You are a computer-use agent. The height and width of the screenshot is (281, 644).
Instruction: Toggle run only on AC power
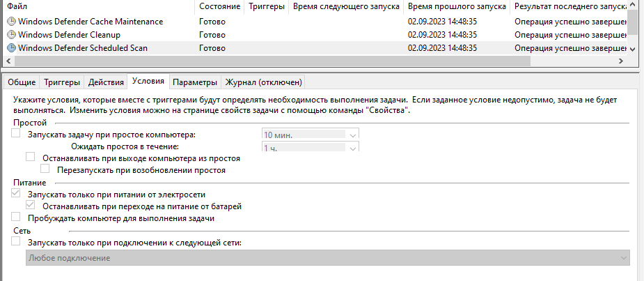click(15, 193)
